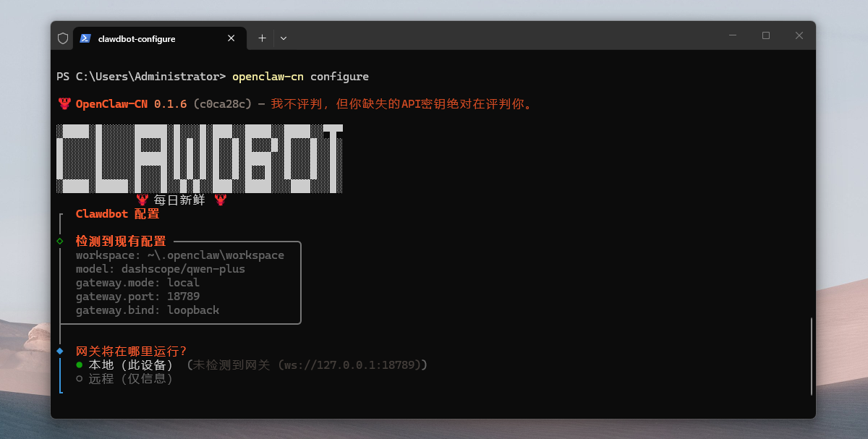Select the 远程 (仅信息) radio option
Screen dimensions: 868x439
click(x=80, y=378)
